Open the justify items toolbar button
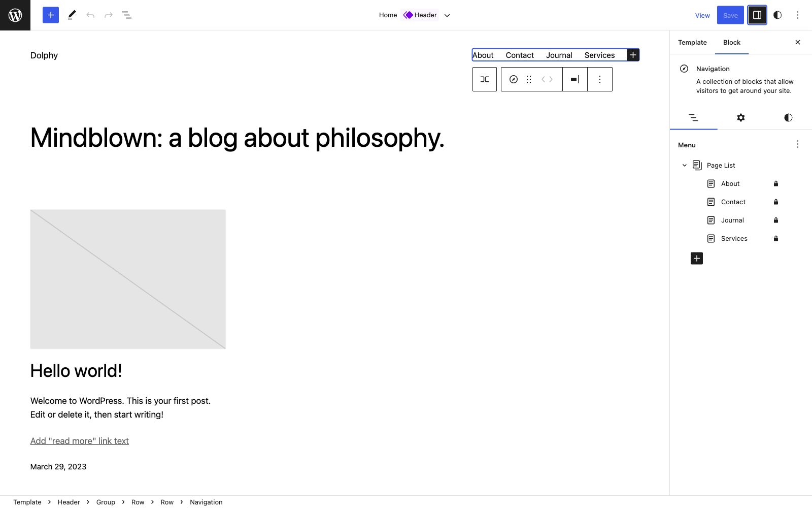This screenshot has width=812, height=508. (575, 79)
